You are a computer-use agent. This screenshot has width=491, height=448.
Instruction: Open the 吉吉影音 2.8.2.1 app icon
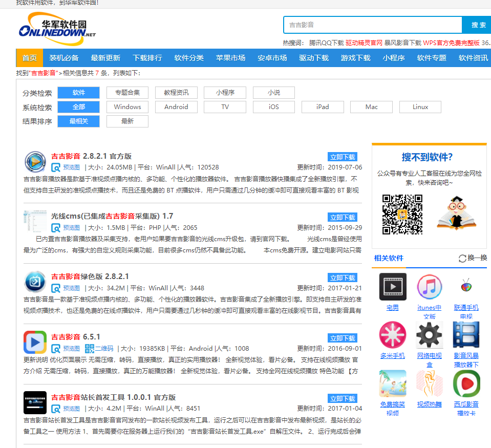click(35, 162)
